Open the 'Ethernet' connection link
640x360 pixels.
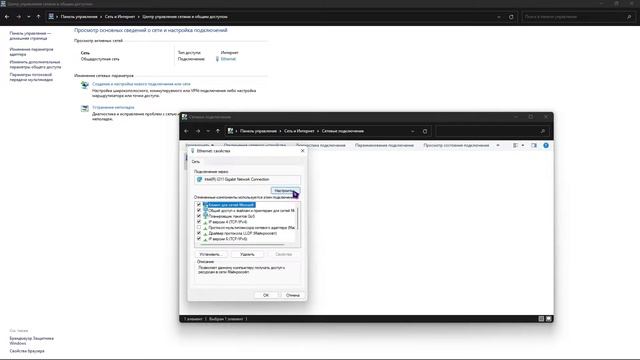(x=228, y=59)
